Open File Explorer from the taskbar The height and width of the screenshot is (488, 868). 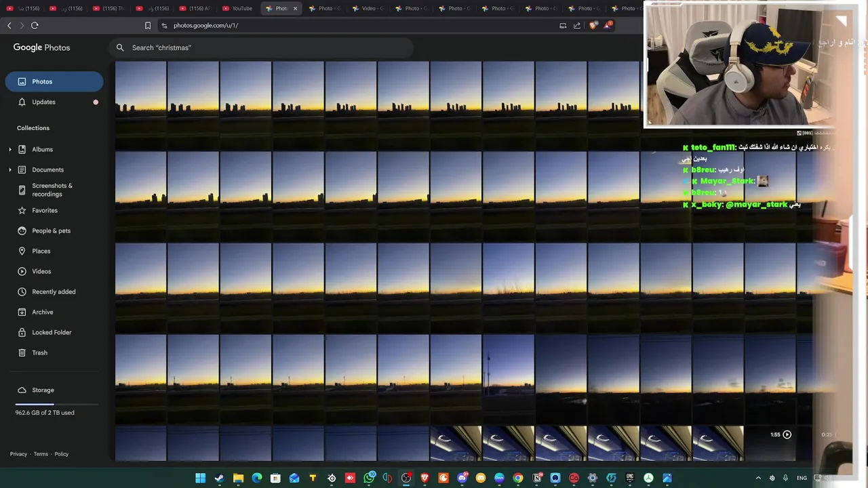click(x=238, y=478)
